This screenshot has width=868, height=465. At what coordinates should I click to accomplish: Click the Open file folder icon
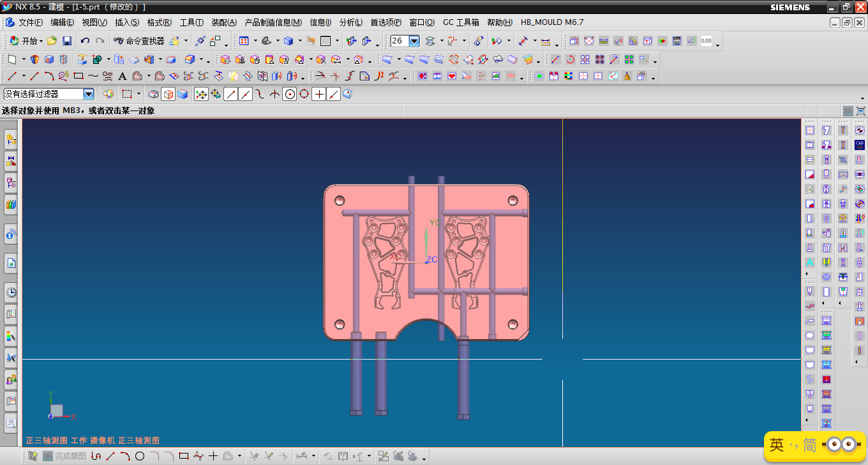52,41
